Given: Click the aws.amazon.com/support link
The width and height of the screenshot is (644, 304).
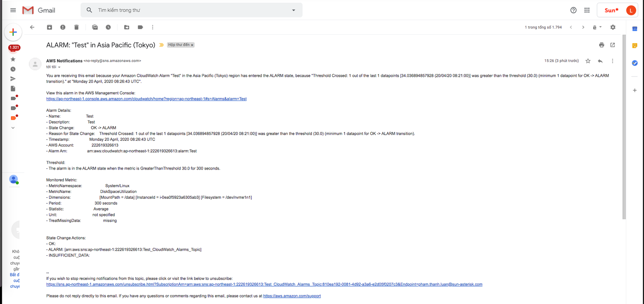Looking at the screenshot, I should tap(292, 296).
